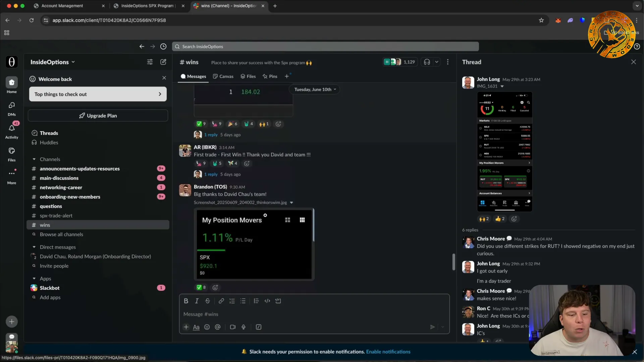The image size is (644, 362).
Task: Toggle checkmark reaction with 8 on Brandon's post
Action: (201, 288)
